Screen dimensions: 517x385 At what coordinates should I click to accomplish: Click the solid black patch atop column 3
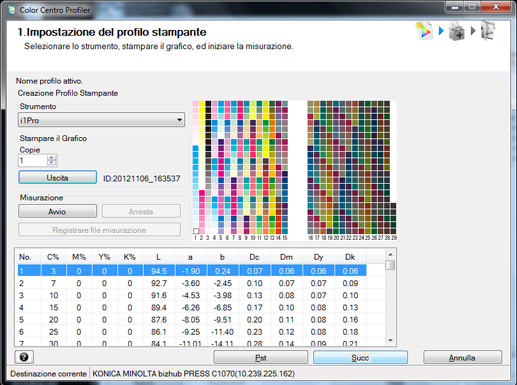click(208, 104)
